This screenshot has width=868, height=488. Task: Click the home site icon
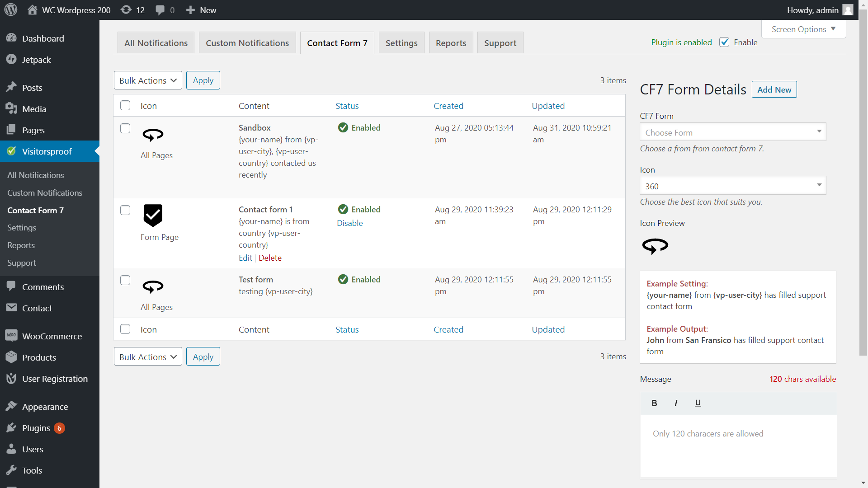click(32, 10)
